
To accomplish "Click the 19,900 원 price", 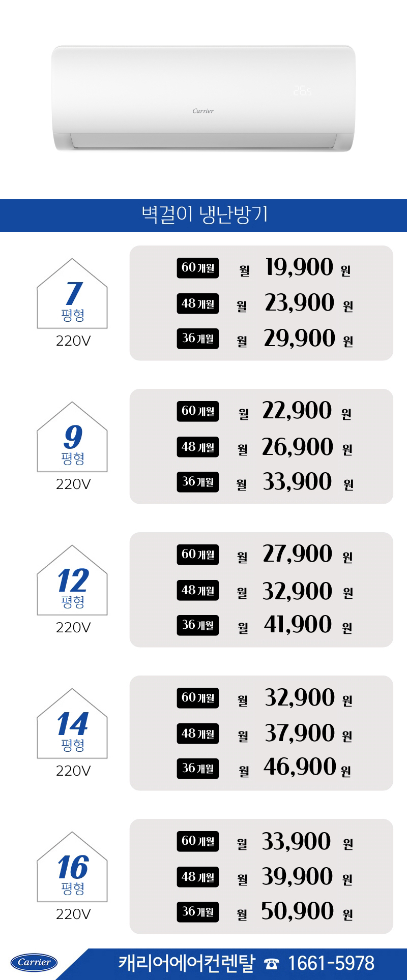I will pos(307,267).
